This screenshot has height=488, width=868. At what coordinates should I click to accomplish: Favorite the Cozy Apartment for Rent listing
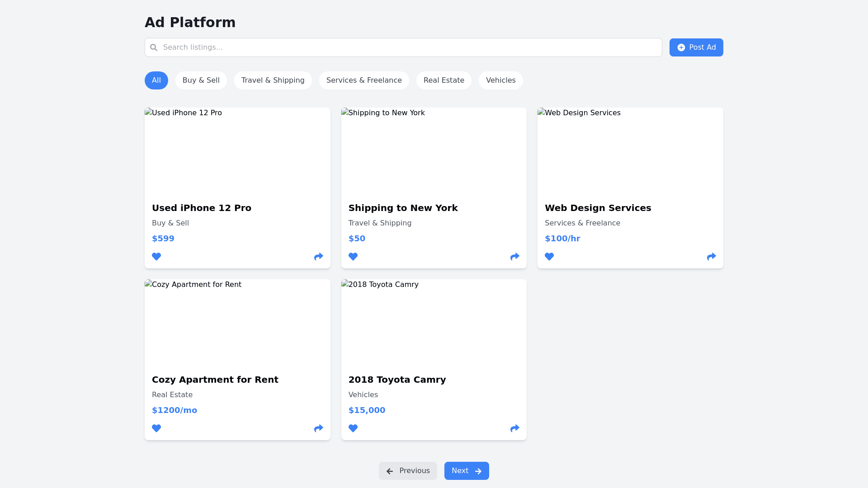(x=156, y=428)
